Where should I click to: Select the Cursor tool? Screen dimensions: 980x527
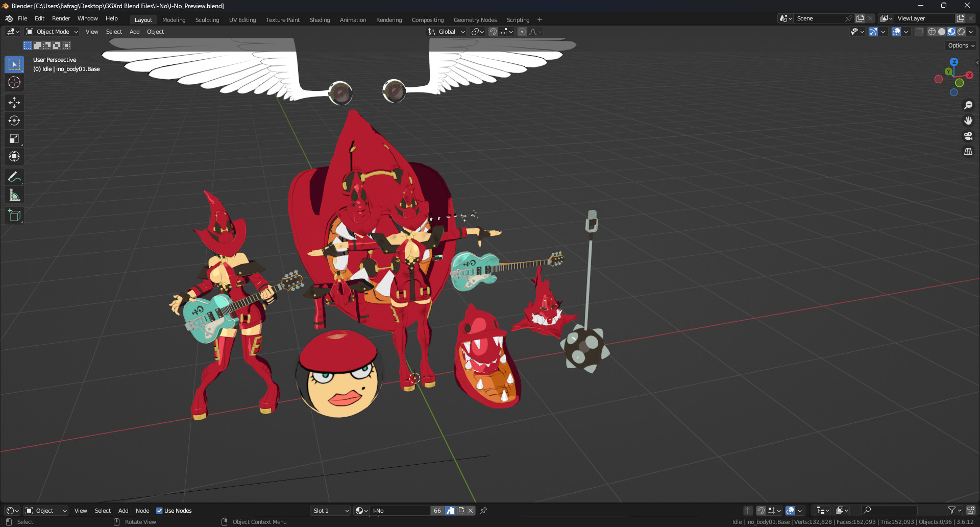click(14, 82)
